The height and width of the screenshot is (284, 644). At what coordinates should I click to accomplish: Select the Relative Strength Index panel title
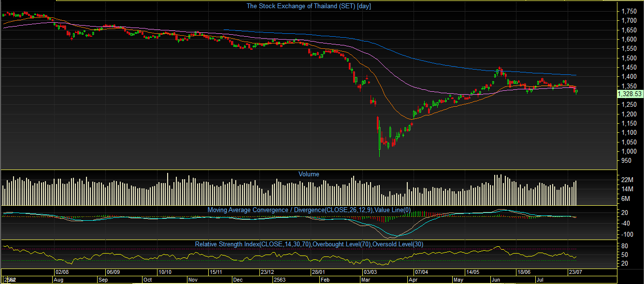[x=309, y=244]
